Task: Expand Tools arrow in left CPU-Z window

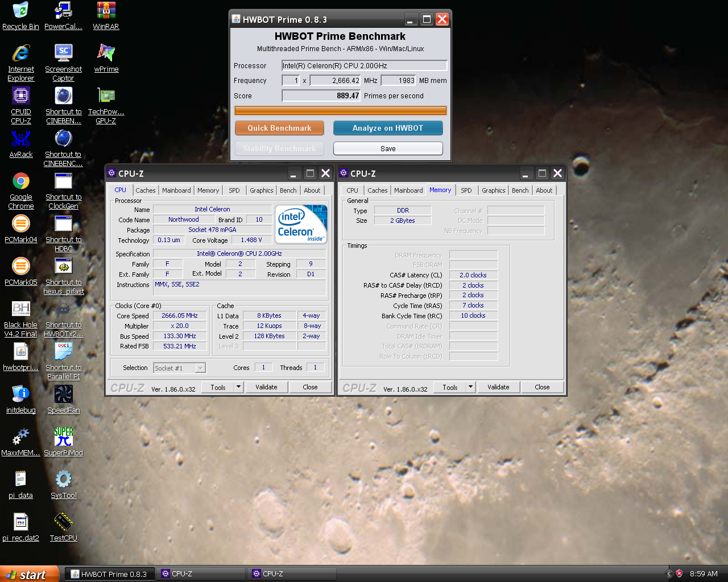Action: 238,387
